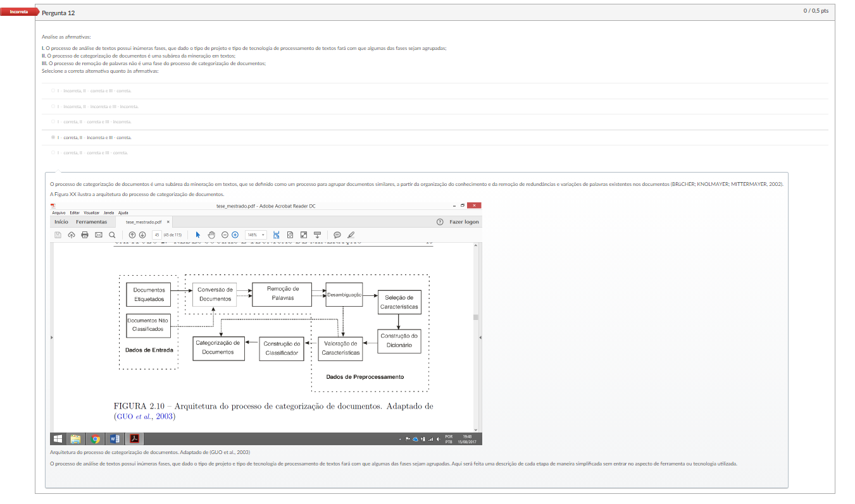
Task: Click the zoom in plus icon
Action: click(x=235, y=235)
